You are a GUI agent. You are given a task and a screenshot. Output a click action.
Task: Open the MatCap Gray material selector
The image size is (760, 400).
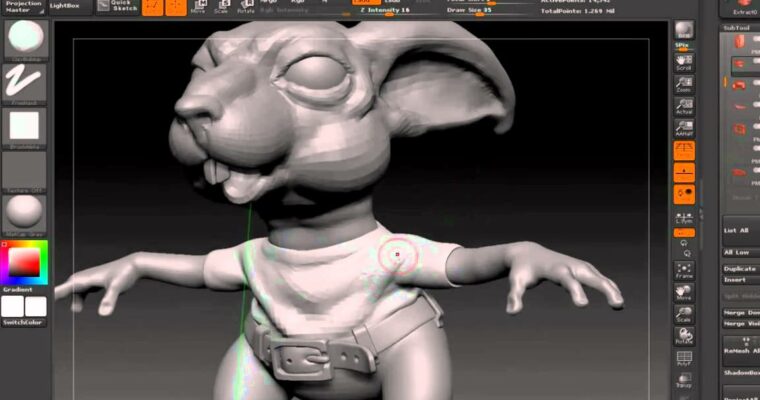(24, 215)
